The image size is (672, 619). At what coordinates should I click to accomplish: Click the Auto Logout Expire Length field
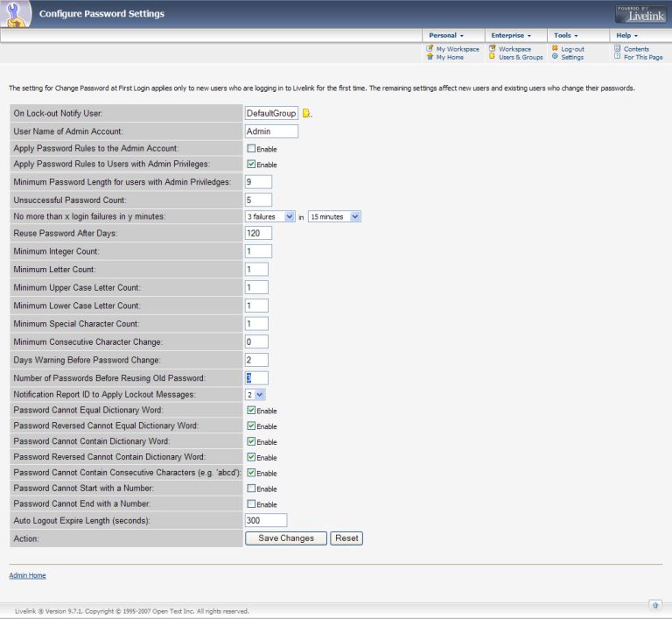pos(266,520)
